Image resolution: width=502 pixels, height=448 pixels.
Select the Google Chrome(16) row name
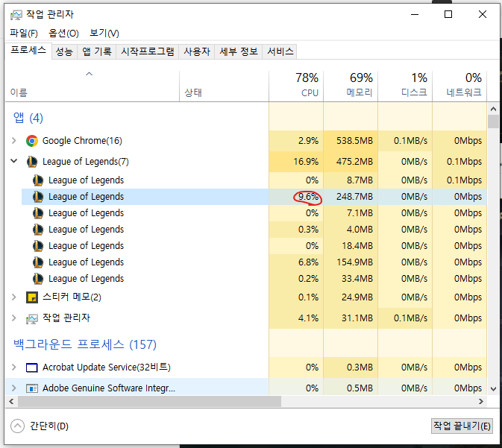(82, 141)
